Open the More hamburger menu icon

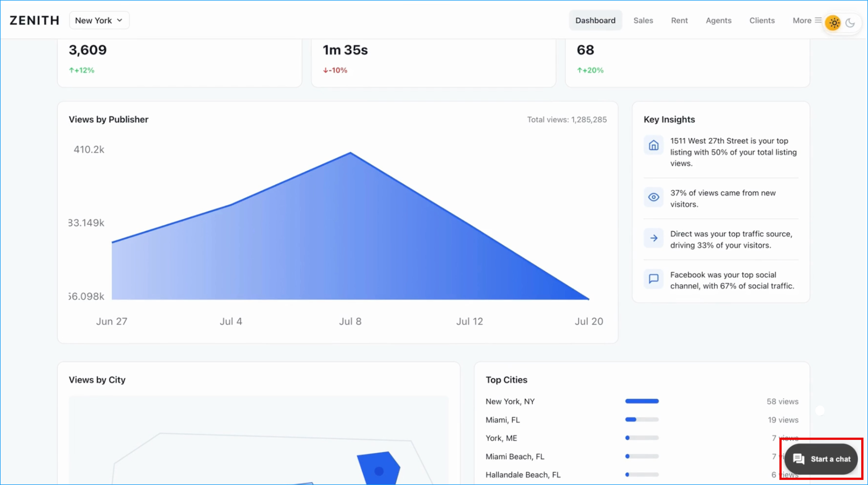819,20
